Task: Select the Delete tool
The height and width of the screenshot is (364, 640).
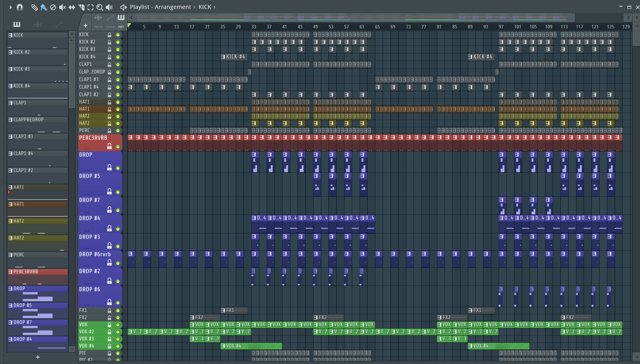Action: click(x=53, y=7)
